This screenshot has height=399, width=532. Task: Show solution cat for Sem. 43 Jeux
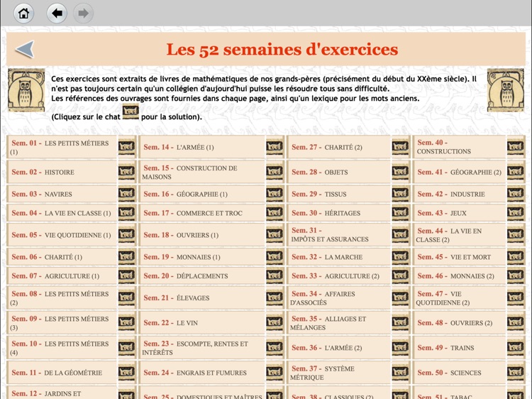pos(516,213)
